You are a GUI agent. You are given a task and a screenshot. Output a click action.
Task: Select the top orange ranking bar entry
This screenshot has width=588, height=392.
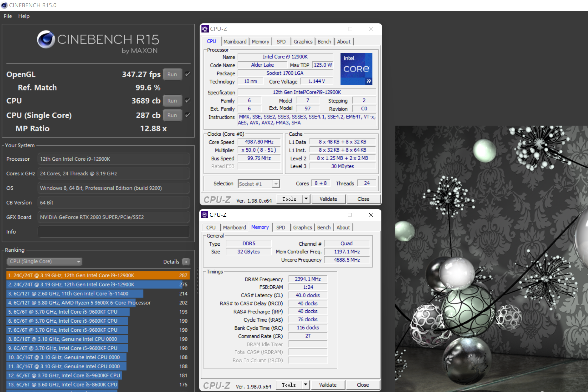[x=98, y=275]
